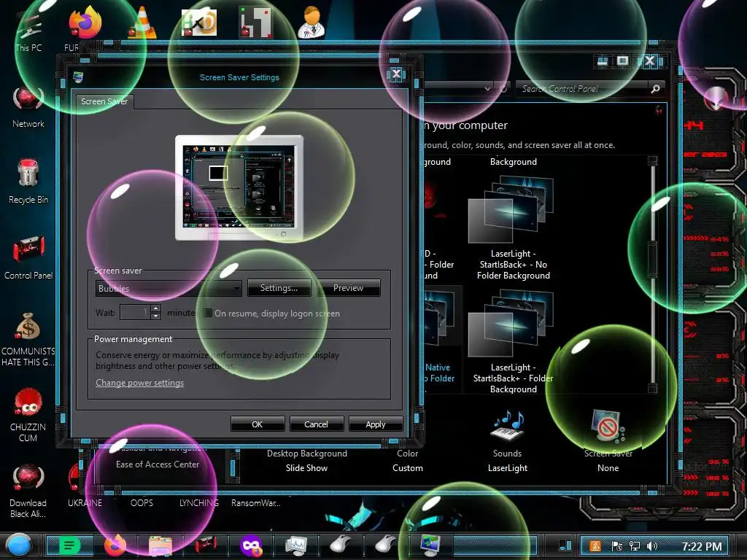
Task: Open the Bubbles screen saver dropdown
Action: tap(169, 288)
